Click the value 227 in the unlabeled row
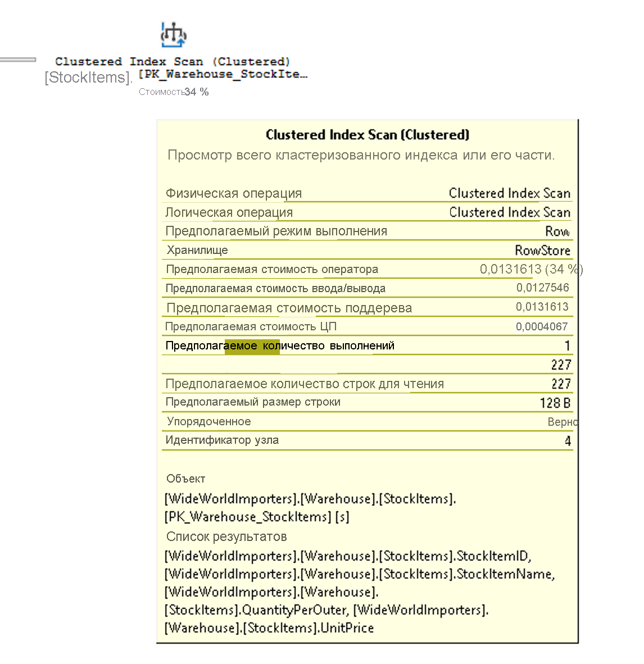644x664 pixels. coord(561,365)
